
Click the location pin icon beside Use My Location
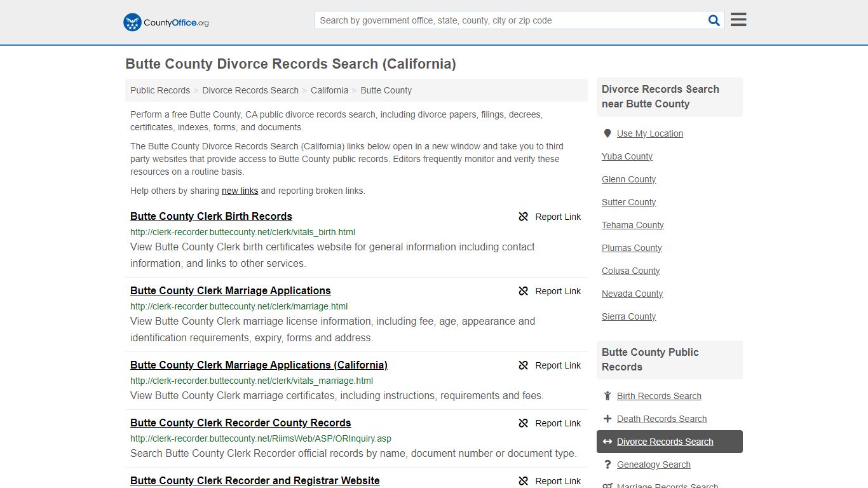[607, 133]
